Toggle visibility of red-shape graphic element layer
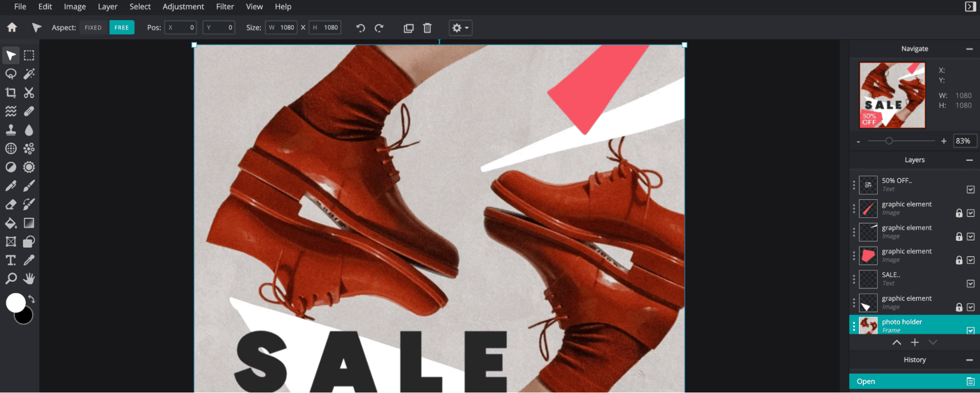The width and height of the screenshot is (980, 393). point(970,260)
